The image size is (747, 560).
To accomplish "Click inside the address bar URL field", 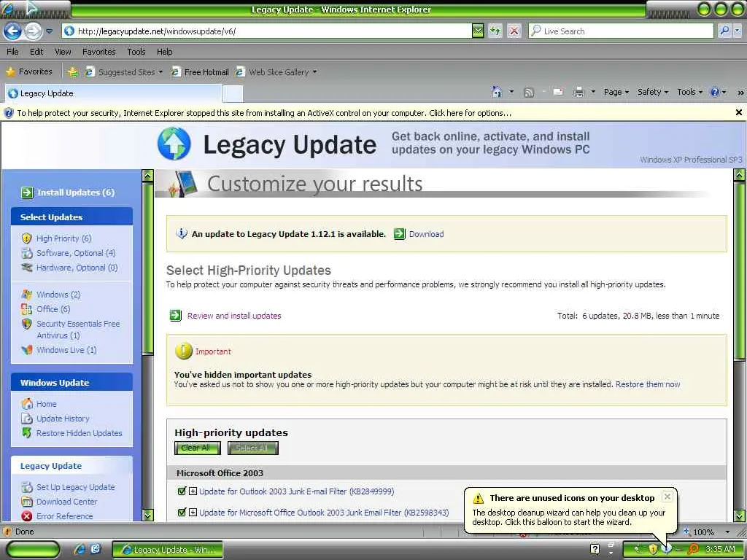I will tap(267, 31).
